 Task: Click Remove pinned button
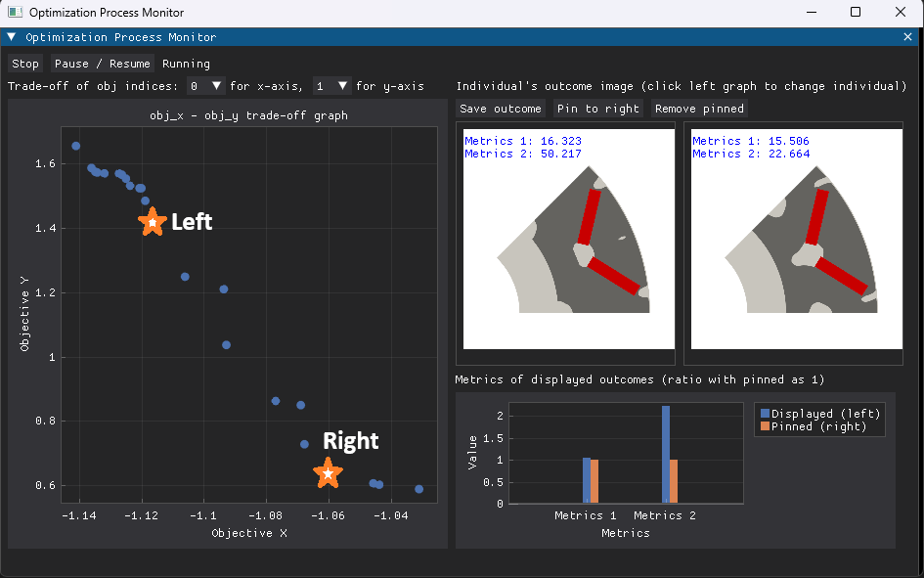point(699,109)
